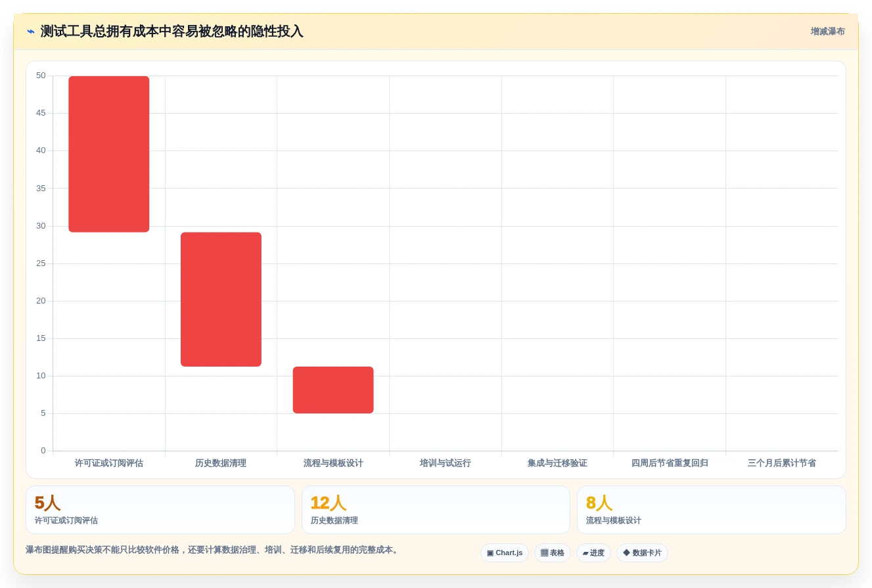Click the 进度 tag pill
872x588 pixels.
click(593, 553)
